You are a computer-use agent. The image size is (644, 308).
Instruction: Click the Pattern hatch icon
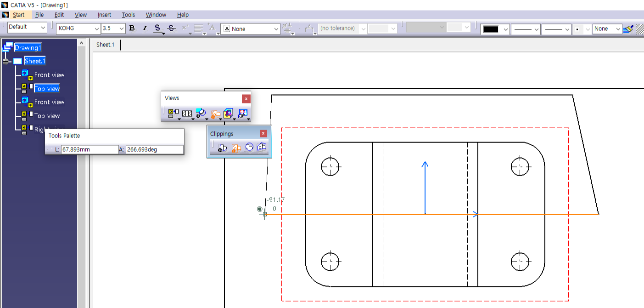click(x=639, y=29)
